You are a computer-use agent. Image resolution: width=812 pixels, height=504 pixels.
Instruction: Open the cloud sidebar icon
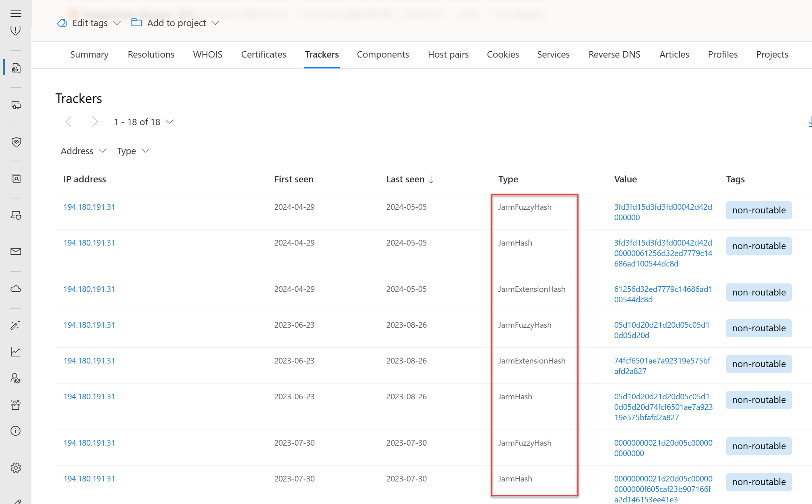click(16, 289)
